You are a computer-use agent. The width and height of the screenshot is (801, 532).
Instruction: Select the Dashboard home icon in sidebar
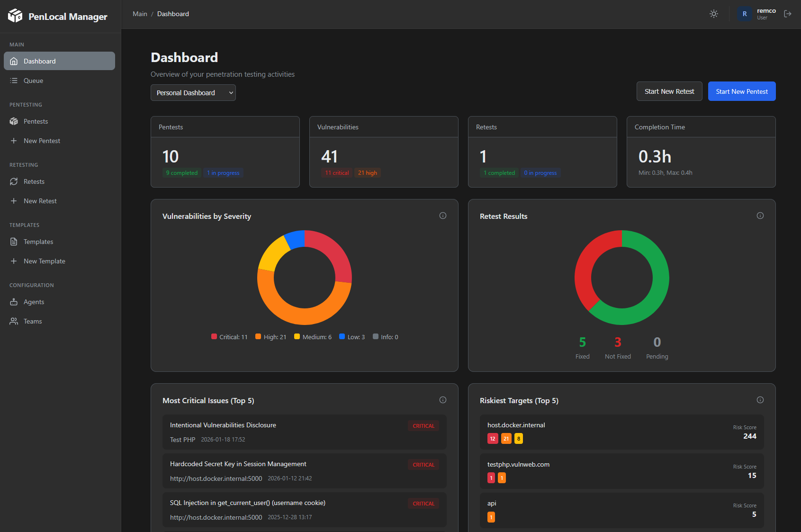click(x=14, y=61)
